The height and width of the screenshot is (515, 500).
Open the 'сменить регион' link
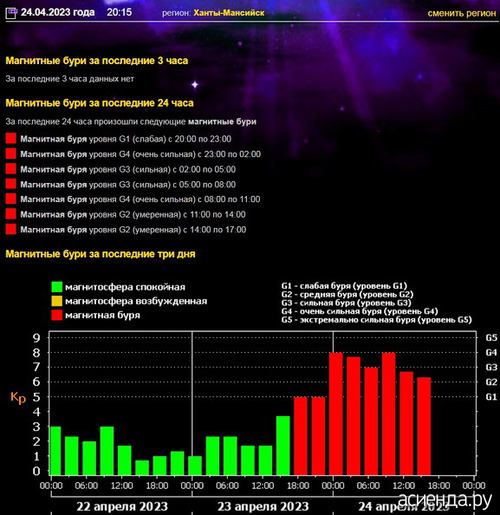(462, 13)
